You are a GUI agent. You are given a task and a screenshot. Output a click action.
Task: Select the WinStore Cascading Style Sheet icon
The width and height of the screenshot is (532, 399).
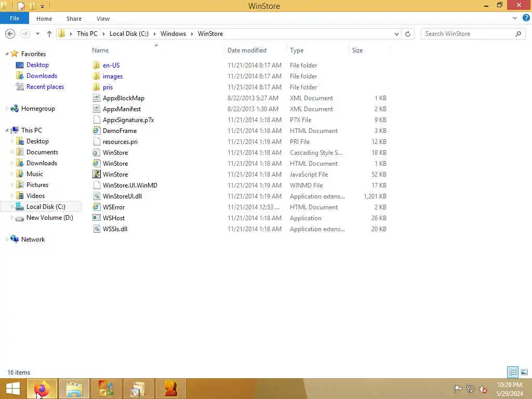tap(96, 152)
